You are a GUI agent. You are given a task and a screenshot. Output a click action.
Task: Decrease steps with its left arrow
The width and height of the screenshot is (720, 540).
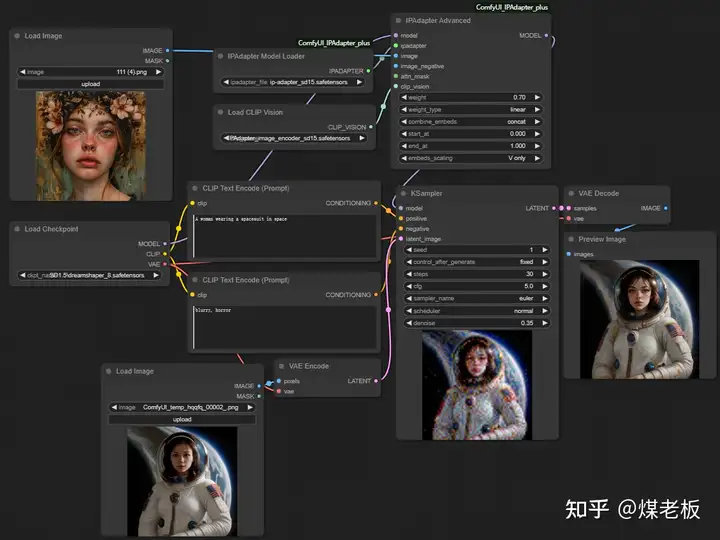(x=409, y=274)
